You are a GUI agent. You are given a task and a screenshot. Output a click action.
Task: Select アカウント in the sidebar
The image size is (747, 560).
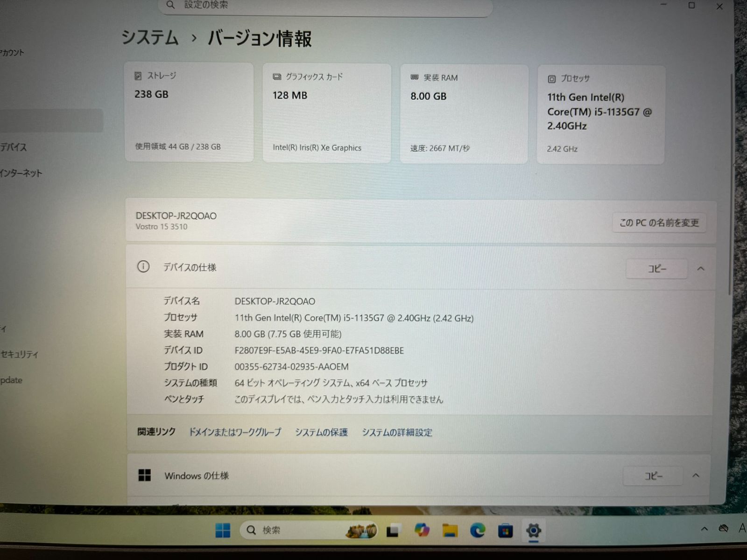(x=12, y=53)
